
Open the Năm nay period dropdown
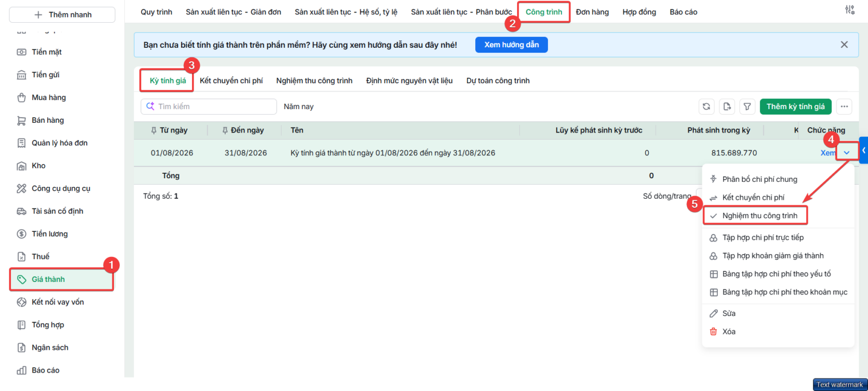click(298, 106)
